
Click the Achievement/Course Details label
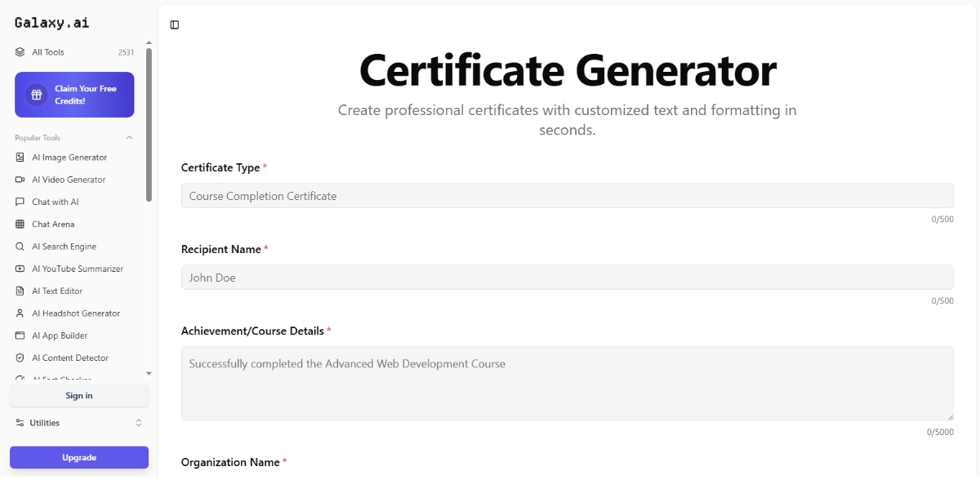click(252, 331)
